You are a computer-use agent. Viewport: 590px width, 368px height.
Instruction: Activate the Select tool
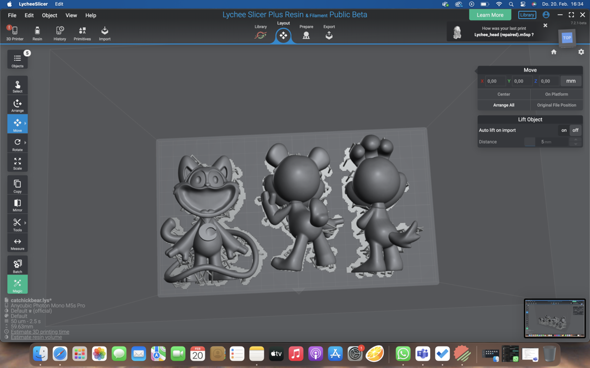(17, 86)
